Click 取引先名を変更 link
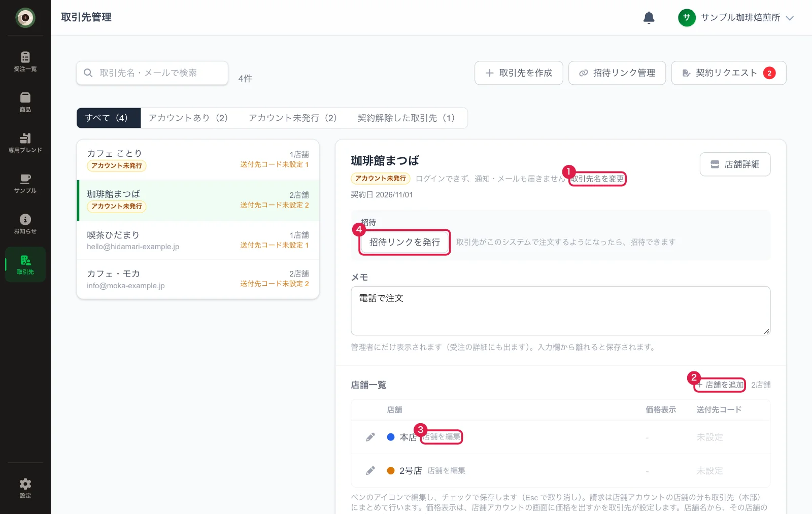 click(597, 179)
